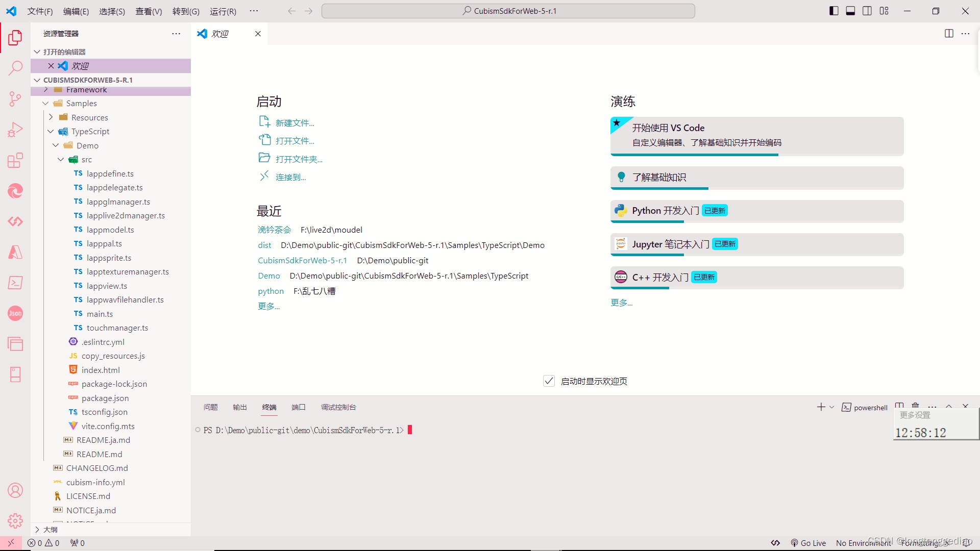Open the recent dist folder
This screenshot has width=980, height=551.
tap(264, 245)
